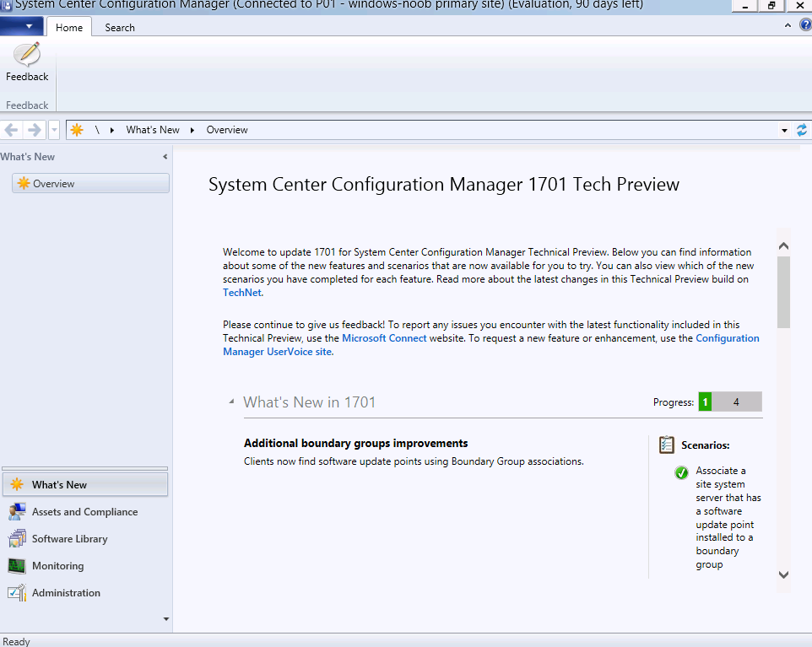Expand the root backslash breadcrumb arrow
Viewport: 812px width, 647px height.
coord(112,130)
